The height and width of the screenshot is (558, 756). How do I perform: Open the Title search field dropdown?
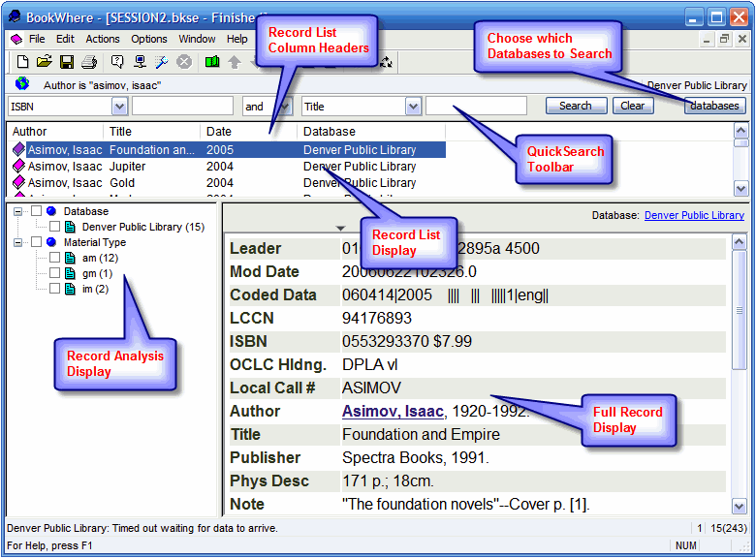(x=413, y=106)
